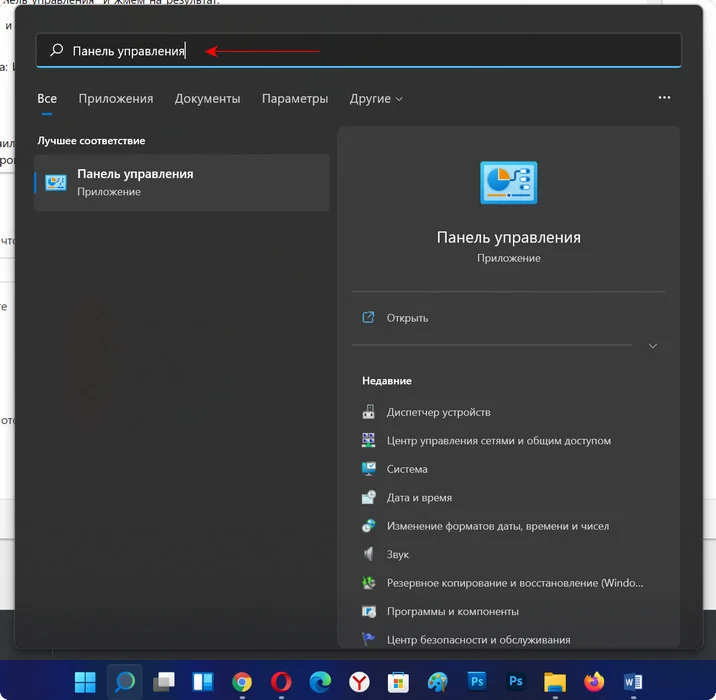Viewport: 716px width, 700px height.
Task: Expand the Другие filter dropdown
Action: [x=376, y=99]
